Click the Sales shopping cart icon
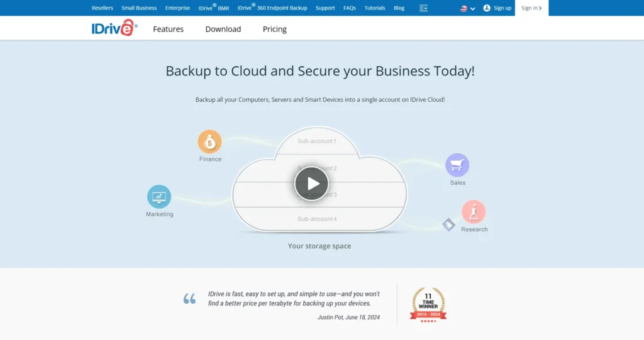This screenshot has width=644, height=340. [x=457, y=165]
